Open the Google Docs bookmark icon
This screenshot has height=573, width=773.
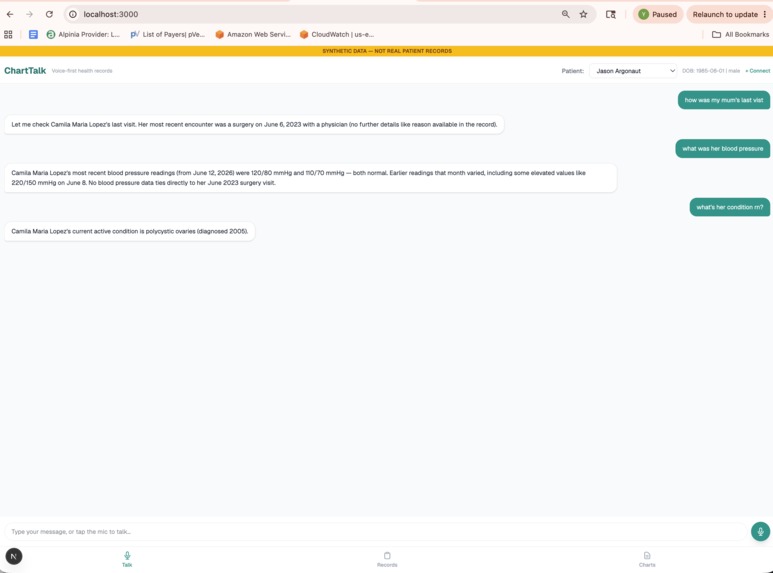coord(33,35)
